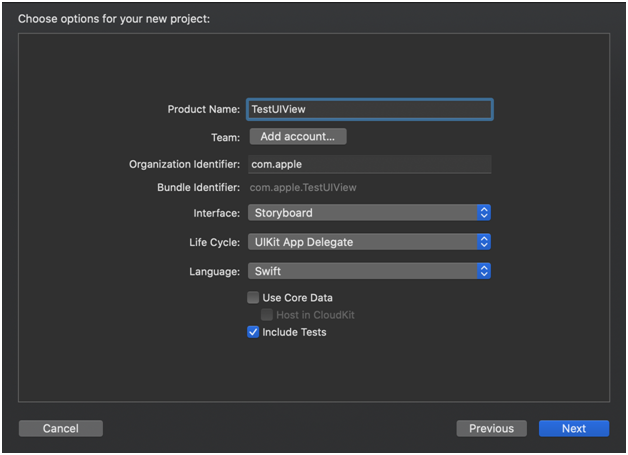
Task: Open the Language dropdown showing Swift
Action: pyautogui.click(x=369, y=271)
